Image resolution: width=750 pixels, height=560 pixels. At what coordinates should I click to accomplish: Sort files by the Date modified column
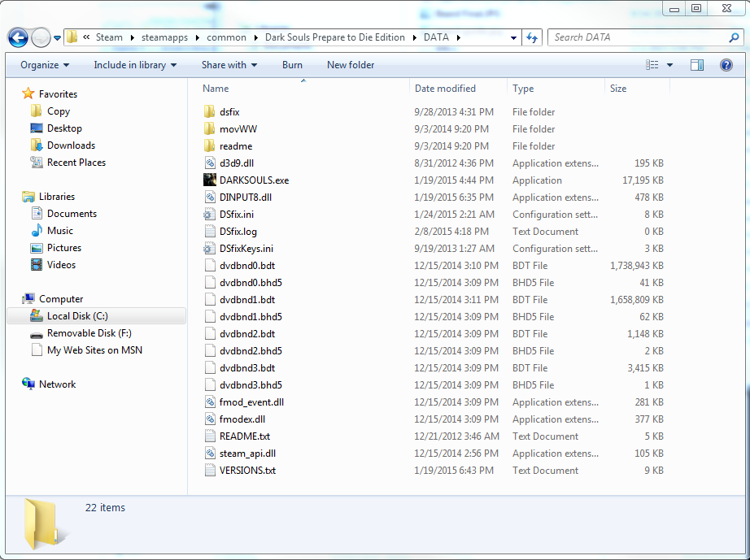point(458,89)
